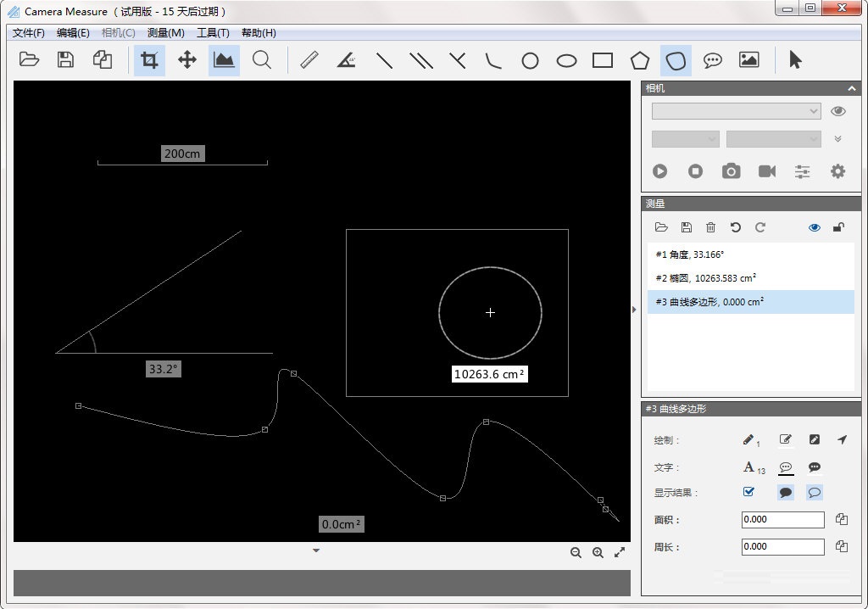Image resolution: width=868 pixels, height=609 pixels.
Task: Select the parallel lines tool
Action: click(x=421, y=59)
